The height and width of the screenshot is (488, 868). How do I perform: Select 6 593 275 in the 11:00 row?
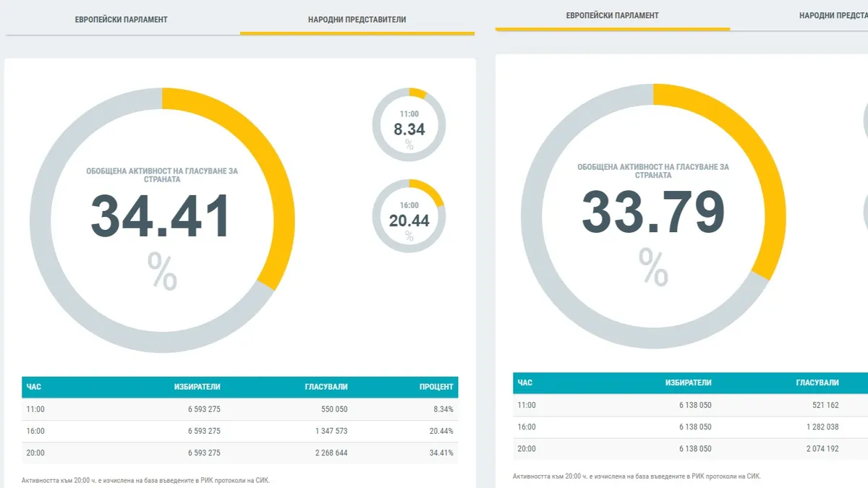pyautogui.click(x=204, y=409)
